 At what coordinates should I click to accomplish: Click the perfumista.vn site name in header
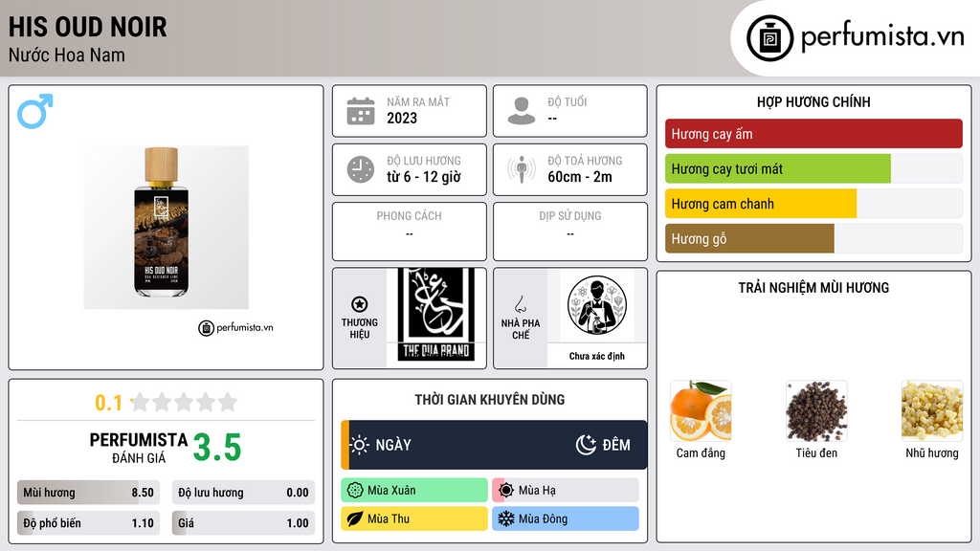pos(882,37)
